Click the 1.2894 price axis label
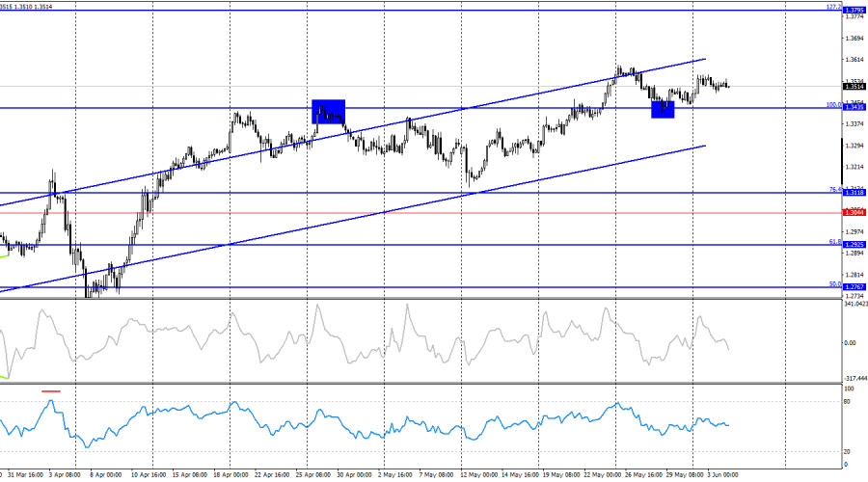The image size is (868, 482). 855,254
